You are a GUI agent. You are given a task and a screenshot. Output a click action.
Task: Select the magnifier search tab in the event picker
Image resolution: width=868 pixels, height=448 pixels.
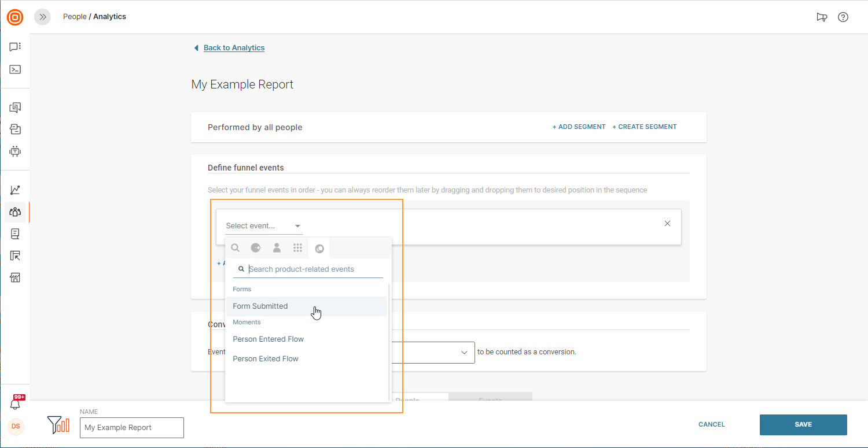click(x=235, y=248)
